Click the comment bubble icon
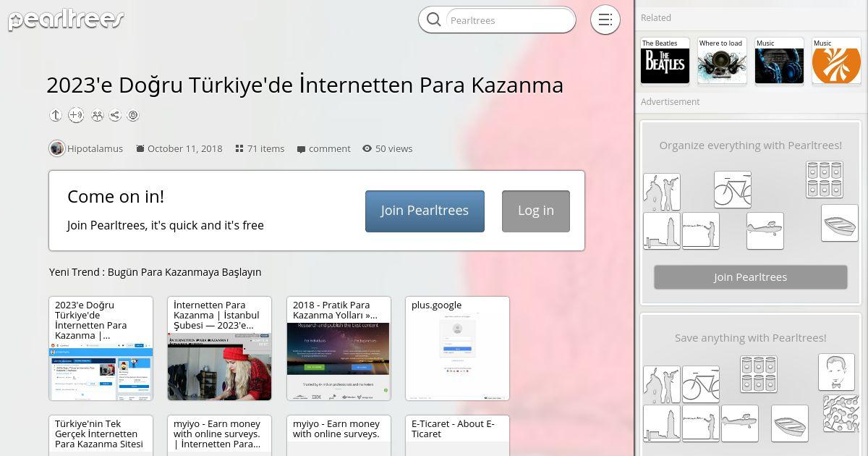 (x=301, y=149)
